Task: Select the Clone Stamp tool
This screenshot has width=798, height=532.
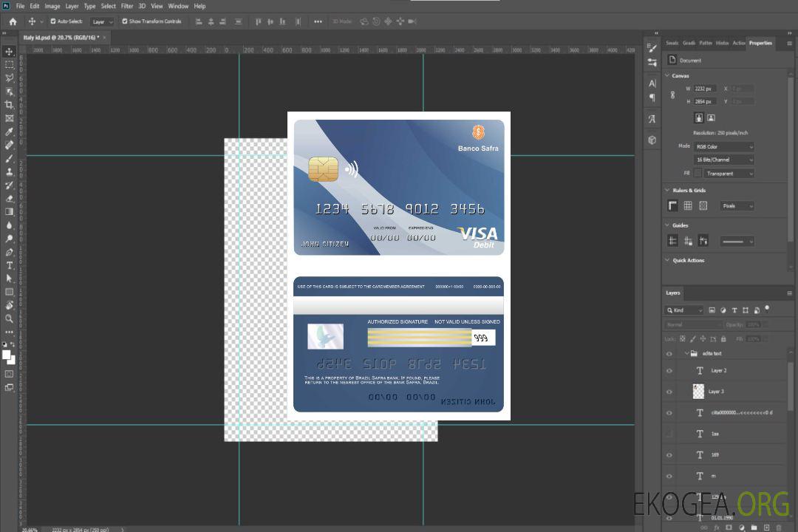Action: pos(9,171)
